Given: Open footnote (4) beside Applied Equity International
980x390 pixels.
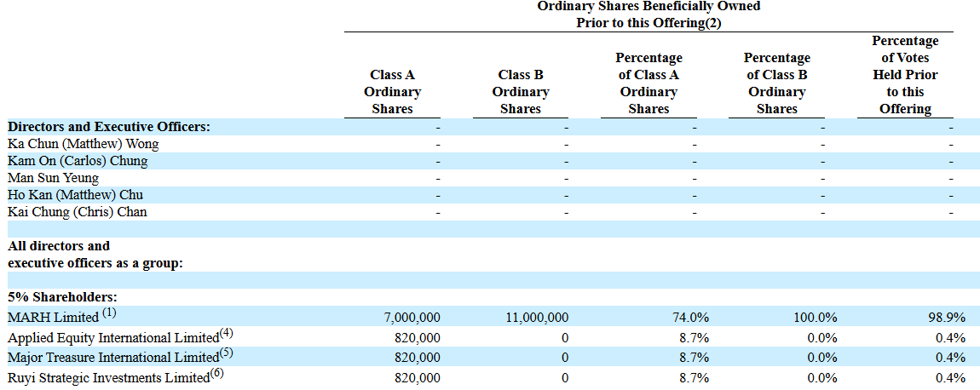Looking at the screenshot, I should click(226, 333).
